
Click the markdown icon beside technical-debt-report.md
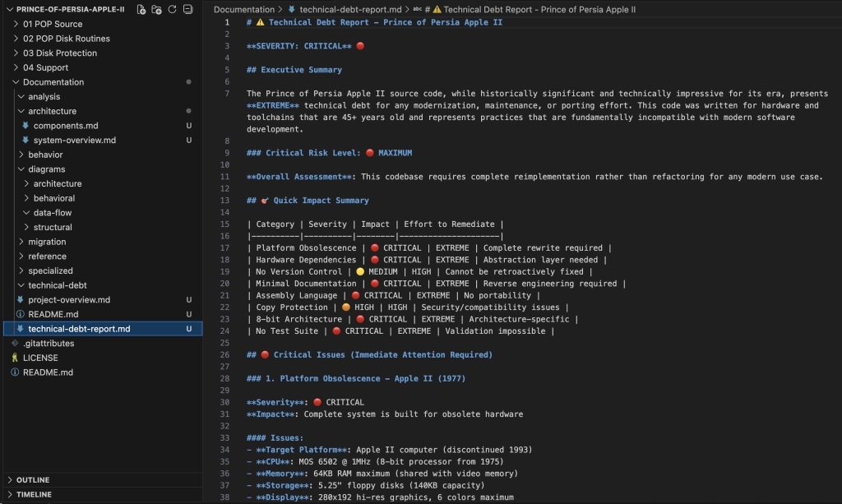coord(21,328)
